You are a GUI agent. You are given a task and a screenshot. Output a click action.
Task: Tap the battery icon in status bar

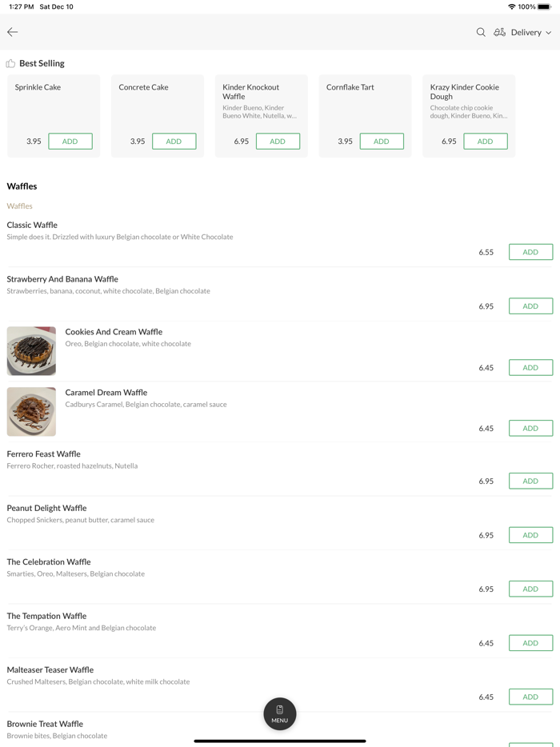[544, 6]
